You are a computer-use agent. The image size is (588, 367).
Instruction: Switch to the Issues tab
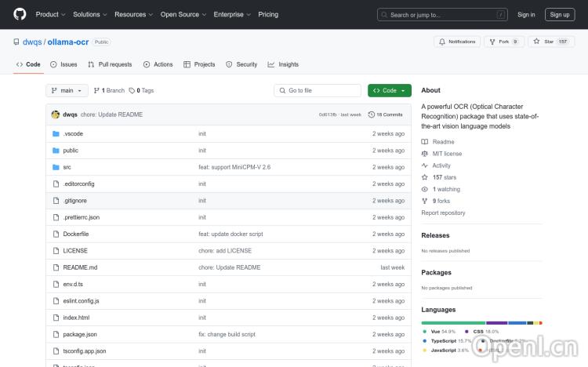[64, 64]
